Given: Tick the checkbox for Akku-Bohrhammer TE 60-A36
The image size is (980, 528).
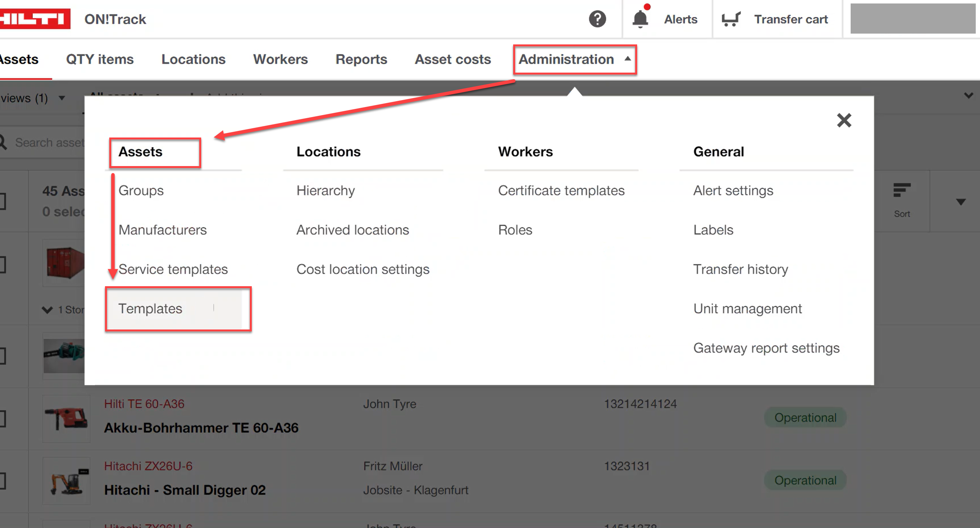Looking at the screenshot, I should [x=2, y=419].
